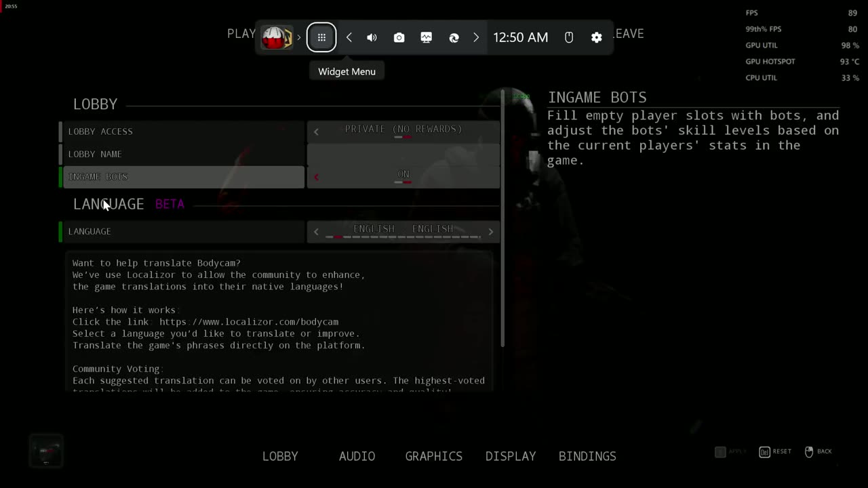Toggle mouse click-through icon in Game Bar
This screenshot has width=868, height=488.
coord(569,37)
